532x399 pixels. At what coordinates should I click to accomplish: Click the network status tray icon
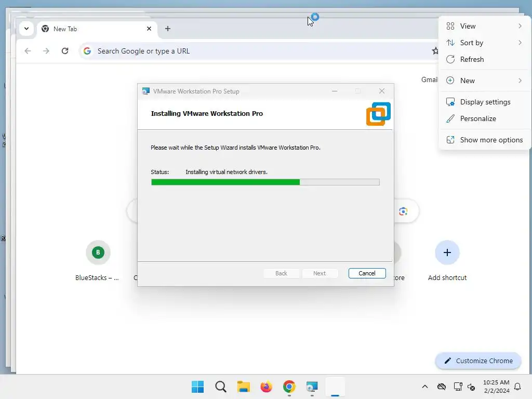point(458,387)
